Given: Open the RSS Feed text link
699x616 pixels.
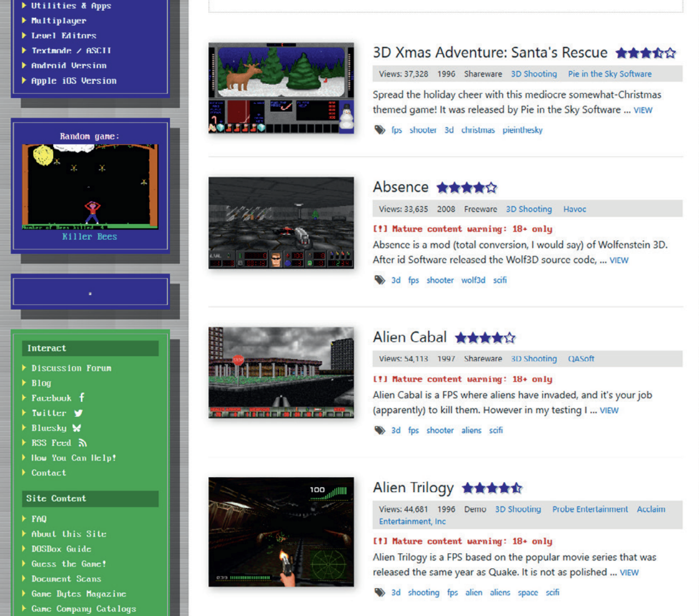Looking at the screenshot, I should 51,443.
